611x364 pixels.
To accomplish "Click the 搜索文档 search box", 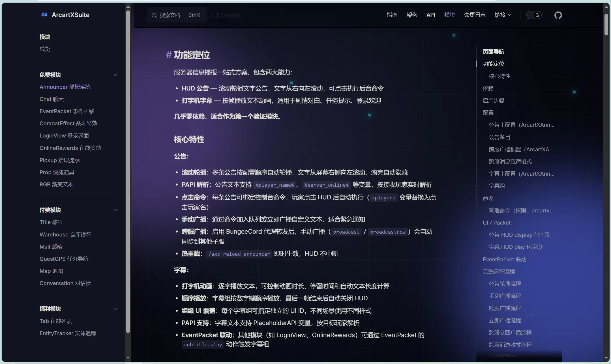I will click(x=177, y=15).
